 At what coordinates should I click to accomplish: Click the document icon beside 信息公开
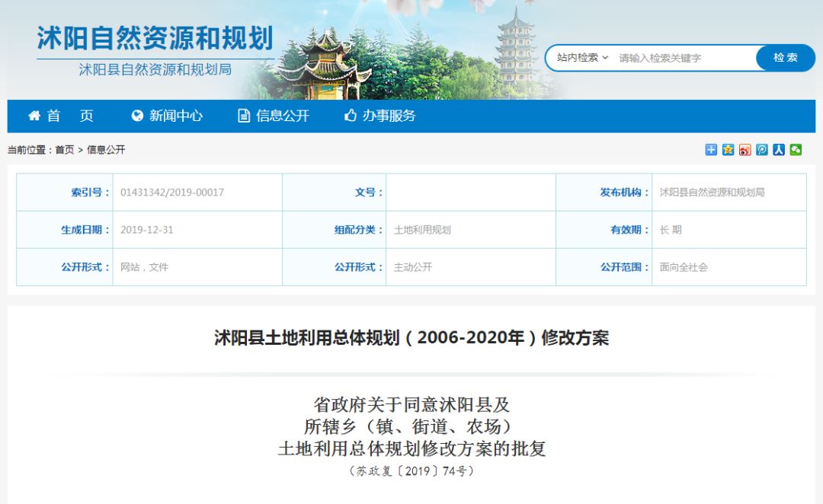(x=244, y=116)
